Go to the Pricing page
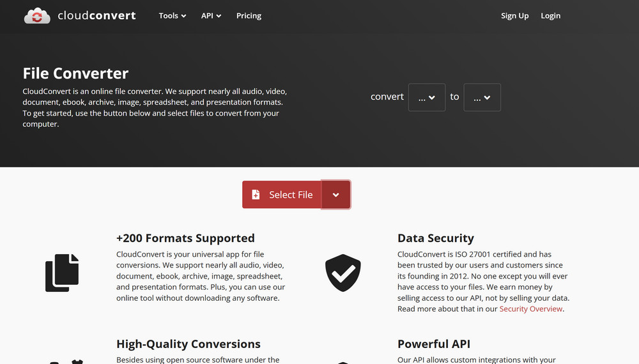Screen dimensions: 639x364 pyautogui.click(x=249, y=15)
